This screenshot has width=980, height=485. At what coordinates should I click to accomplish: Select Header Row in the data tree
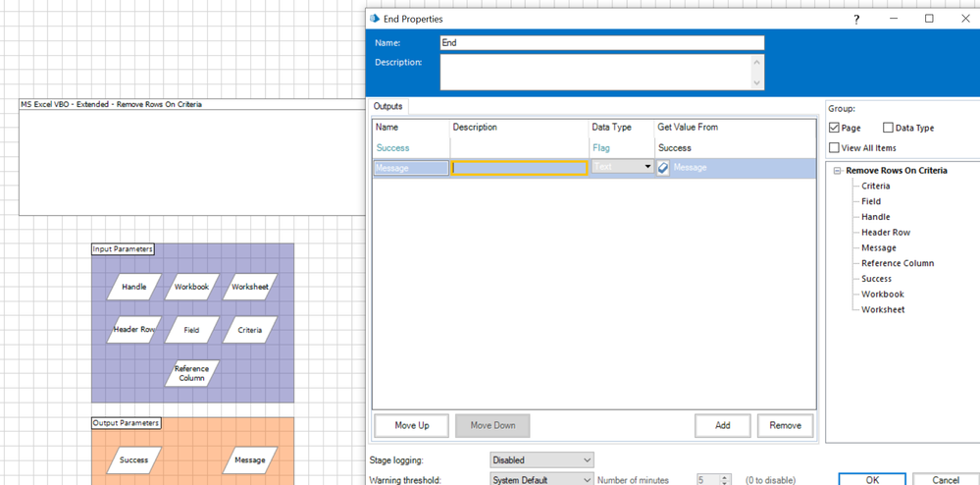885,233
